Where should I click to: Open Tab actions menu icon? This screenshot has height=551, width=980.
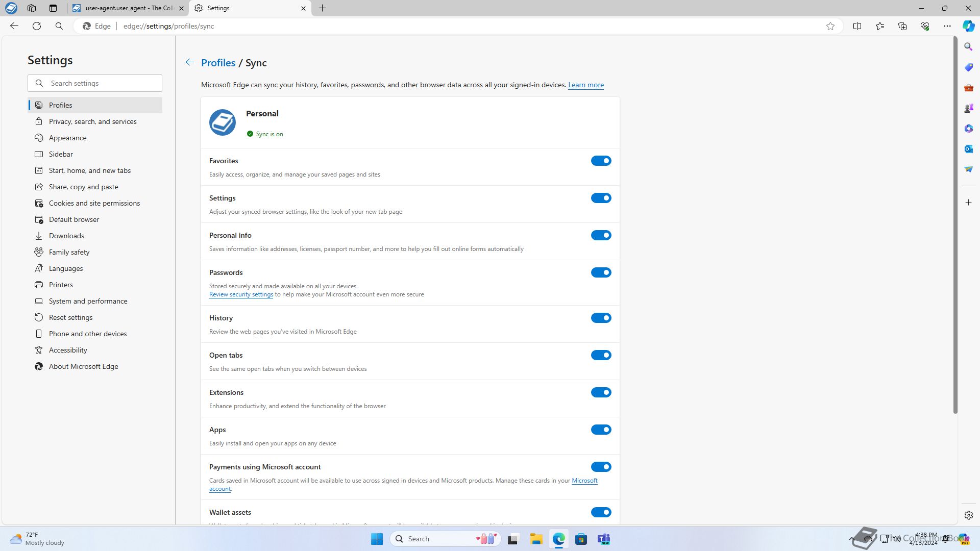(x=53, y=8)
